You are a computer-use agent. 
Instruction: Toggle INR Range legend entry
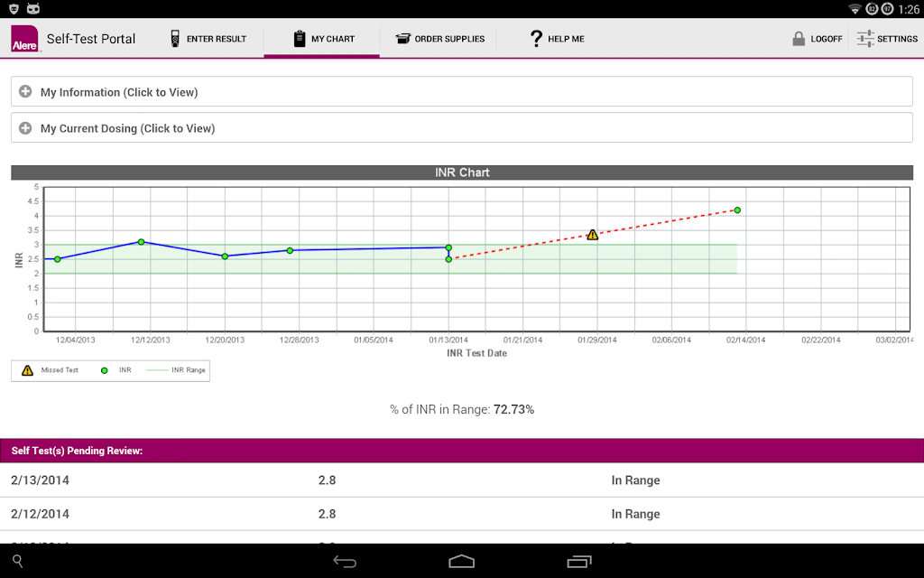coord(176,370)
